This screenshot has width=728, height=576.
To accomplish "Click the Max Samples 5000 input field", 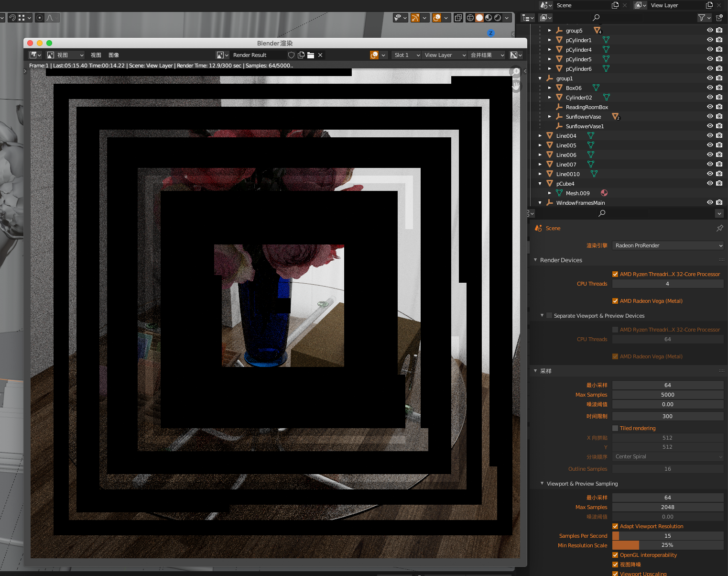I will click(x=668, y=394).
